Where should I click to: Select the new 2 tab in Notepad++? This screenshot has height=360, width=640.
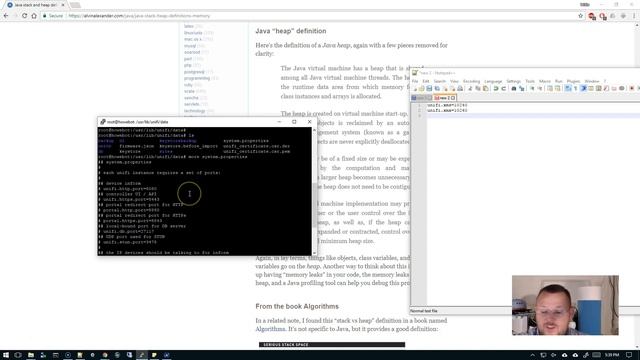click(x=444, y=98)
